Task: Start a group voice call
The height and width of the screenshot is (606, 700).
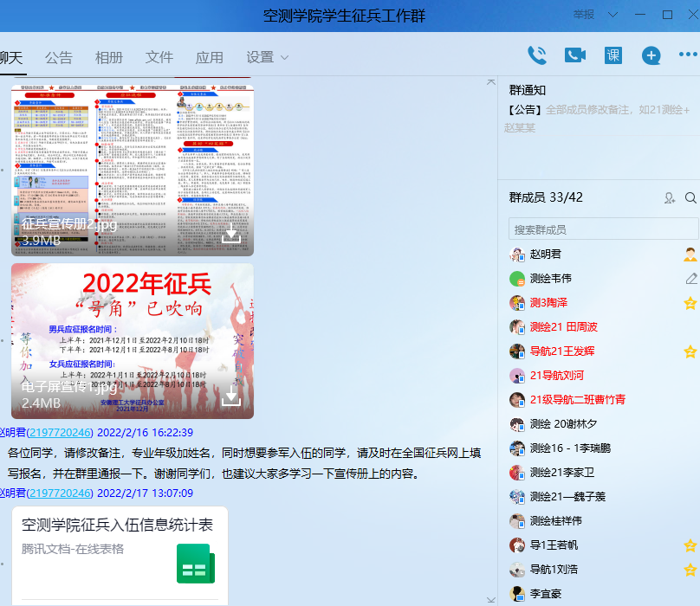Action: pyautogui.click(x=537, y=55)
